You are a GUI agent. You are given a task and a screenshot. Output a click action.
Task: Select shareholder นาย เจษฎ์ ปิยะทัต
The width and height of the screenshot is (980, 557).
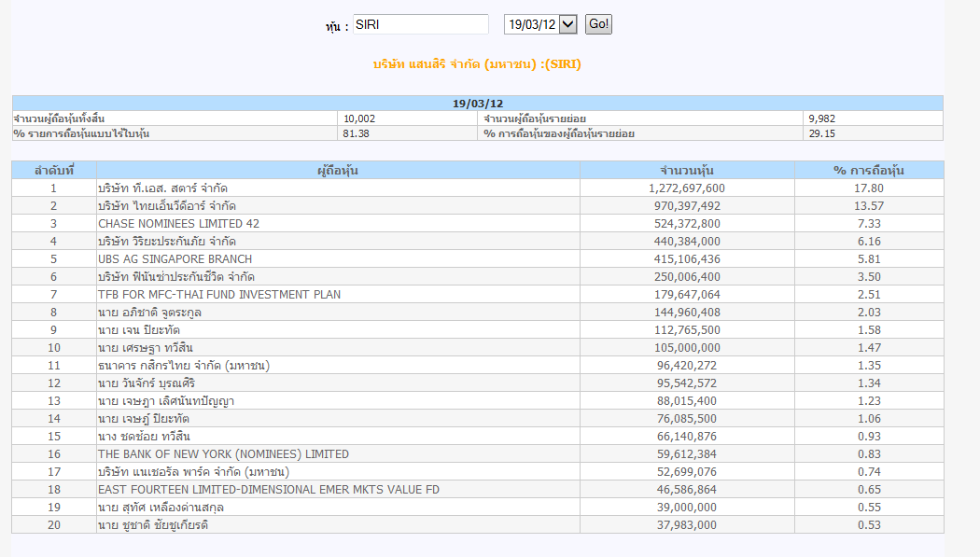point(144,419)
